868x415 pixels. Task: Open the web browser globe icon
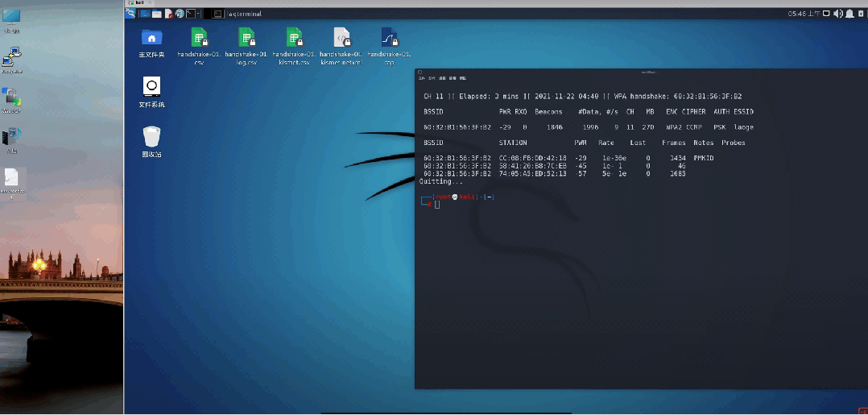[x=180, y=14]
